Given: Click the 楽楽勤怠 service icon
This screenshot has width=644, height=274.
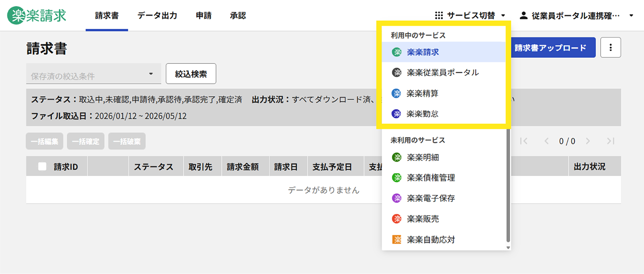Looking at the screenshot, I should [x=397, y=114].
